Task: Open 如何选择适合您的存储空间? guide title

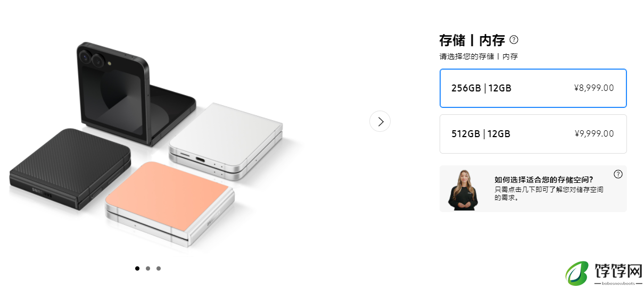Action: pos(543,180)
